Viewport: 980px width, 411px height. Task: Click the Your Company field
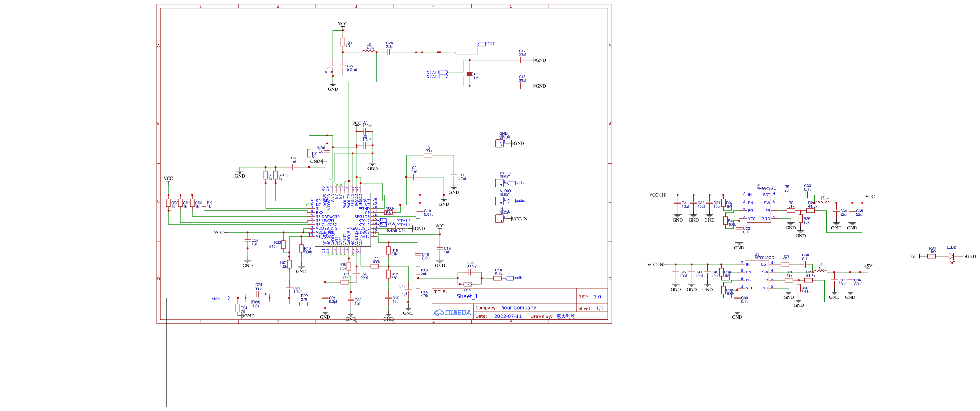click(x=519, y=308)
